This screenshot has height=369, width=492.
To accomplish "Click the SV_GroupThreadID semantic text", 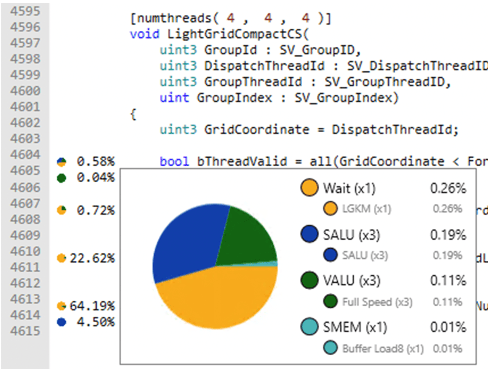I will pyautogui.click(x=384, y=82).
